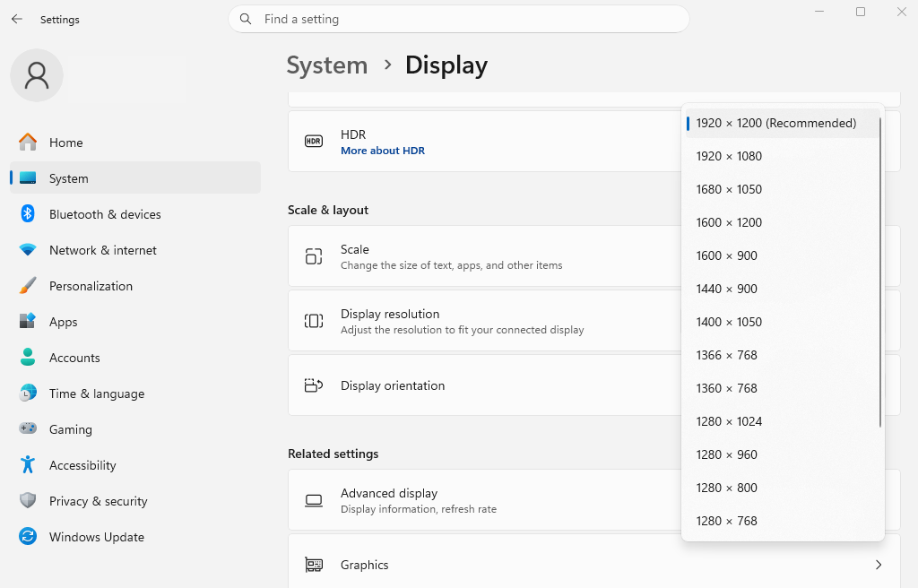918x588 pixels.
Task: Choose 1366 × 768 resolution
Action: click(x=783, y=355)
